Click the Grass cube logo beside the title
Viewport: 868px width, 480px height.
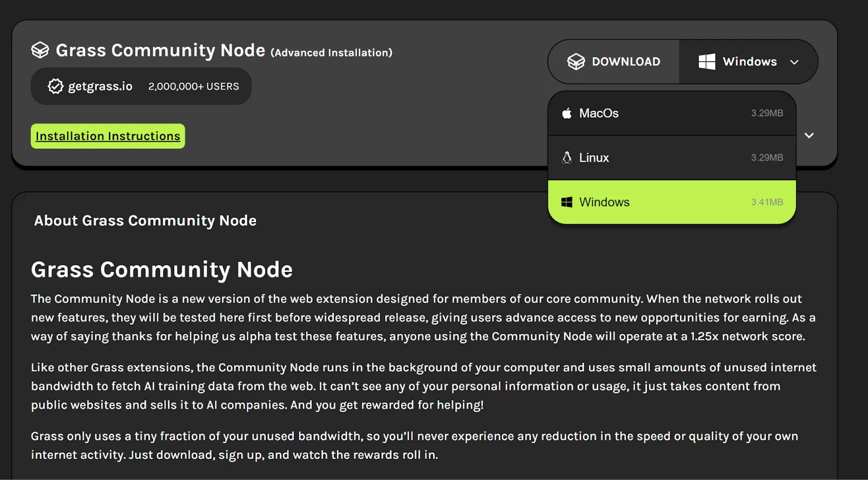[40, 50]
